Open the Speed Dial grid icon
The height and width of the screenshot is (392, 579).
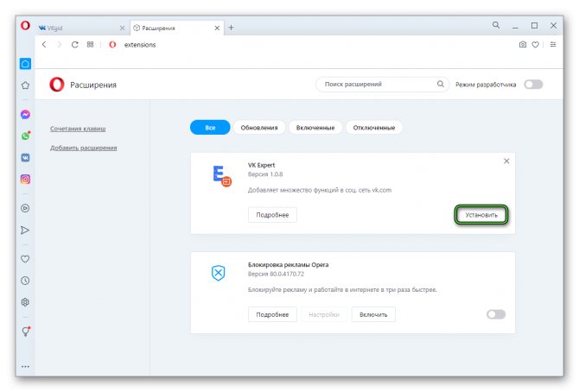(90, 45)
